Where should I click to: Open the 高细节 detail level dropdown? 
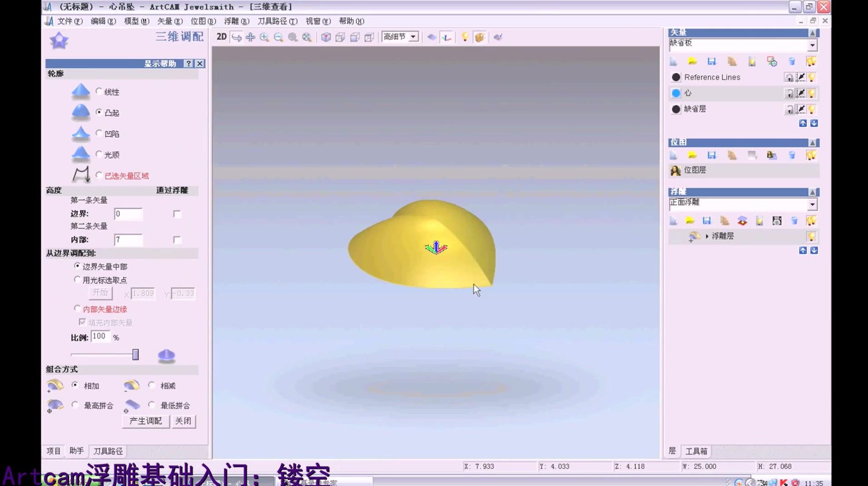pyautogui.click(x=412, y=37)
